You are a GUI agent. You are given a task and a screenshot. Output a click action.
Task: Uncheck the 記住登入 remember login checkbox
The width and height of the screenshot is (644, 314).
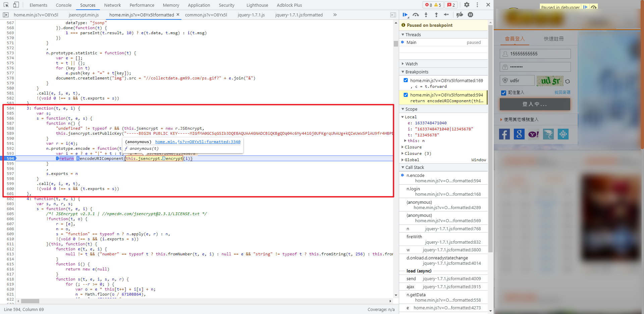pos(503,93)
